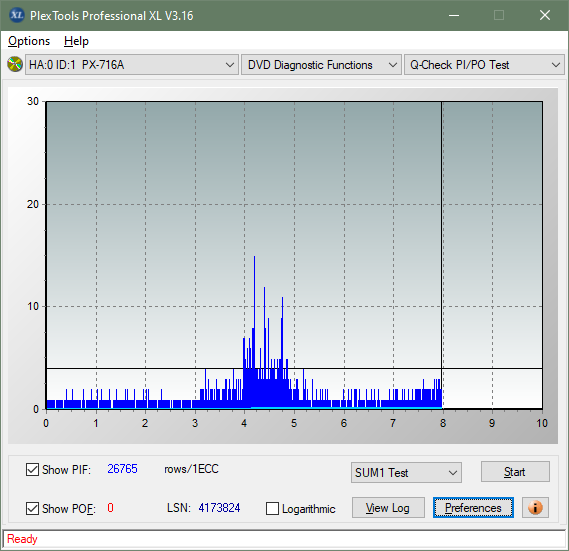Click the maximize window icon

499,15
